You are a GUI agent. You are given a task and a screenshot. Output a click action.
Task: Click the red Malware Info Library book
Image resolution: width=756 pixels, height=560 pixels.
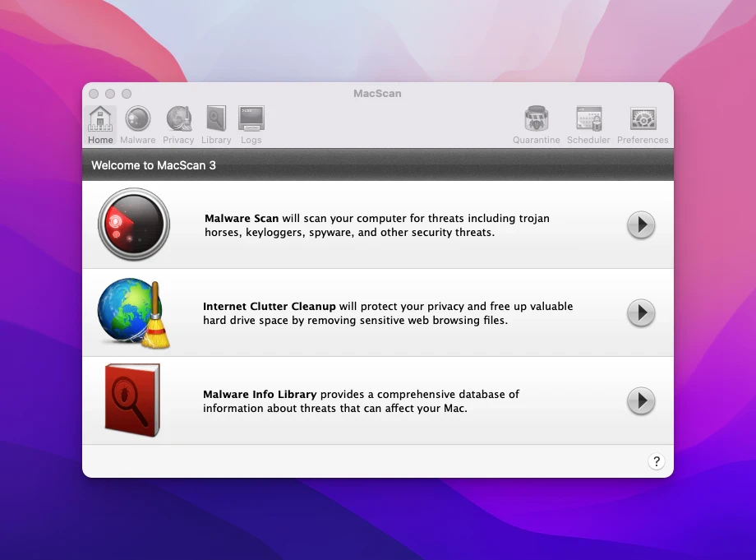coord(132,400)
